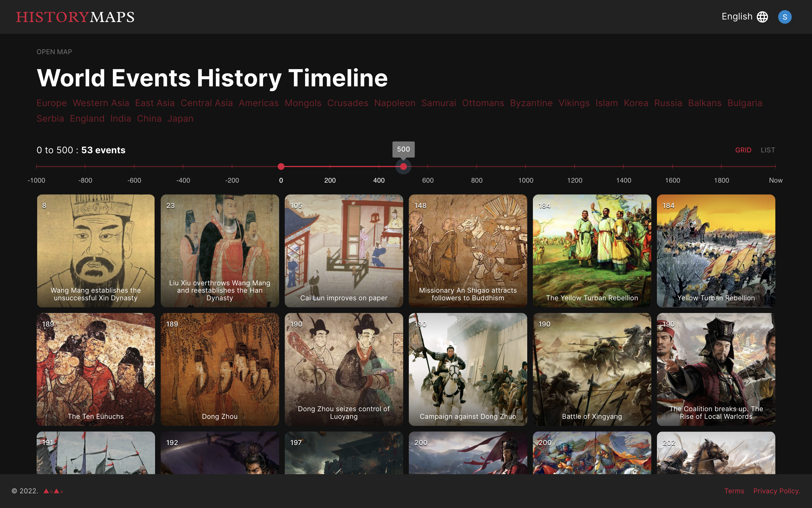Filter by Byzantine
The height and width of the screenshot is (508, 812).
click(x=531, y=103)
